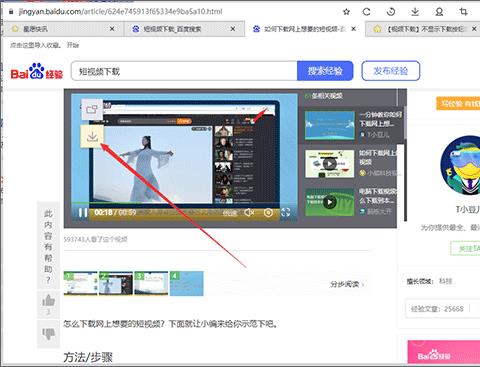Viewport: 480px width, 367px height.
Task: Click the 方法/步骤 heading
Action: pyautogui.click(x=88, y=357)
